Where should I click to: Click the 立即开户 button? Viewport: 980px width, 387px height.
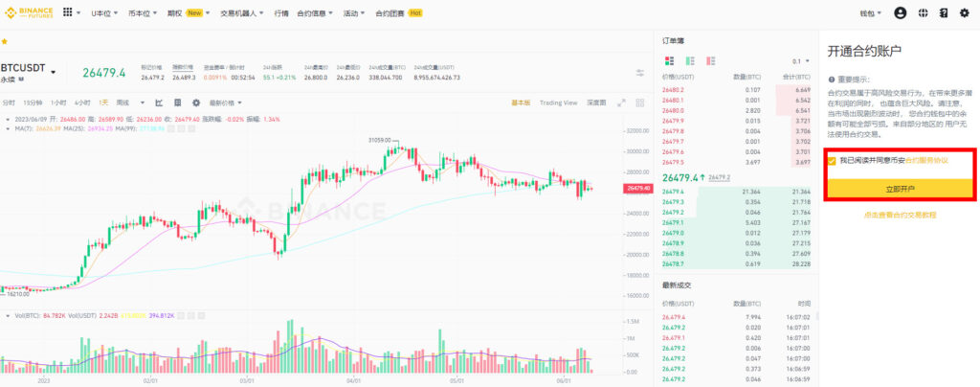coord(900,189)
